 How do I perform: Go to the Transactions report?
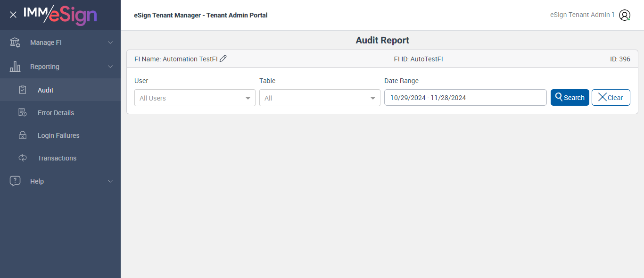(57, 158)
